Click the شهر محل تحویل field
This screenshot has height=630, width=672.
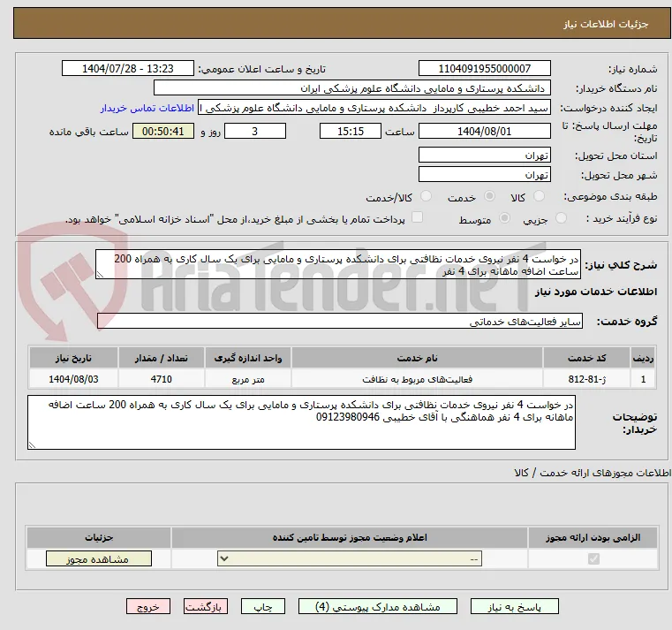pos(484,175)
